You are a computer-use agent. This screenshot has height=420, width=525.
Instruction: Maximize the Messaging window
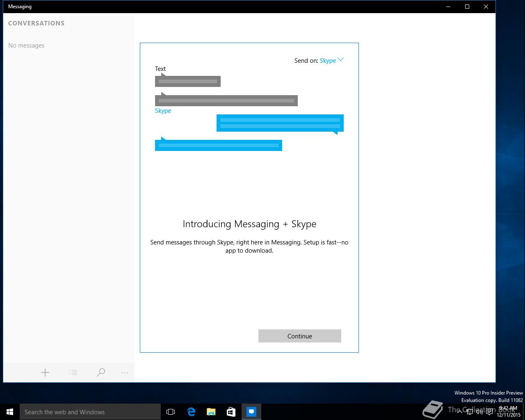(467, 7)
